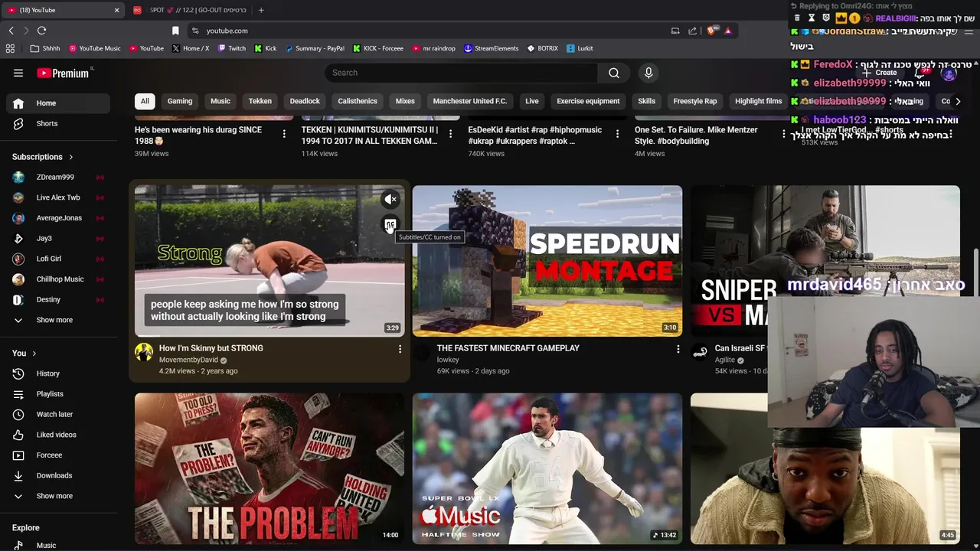Select the Tekken filter chip
This screenshot has width=980, height=551.
point(260,101)
